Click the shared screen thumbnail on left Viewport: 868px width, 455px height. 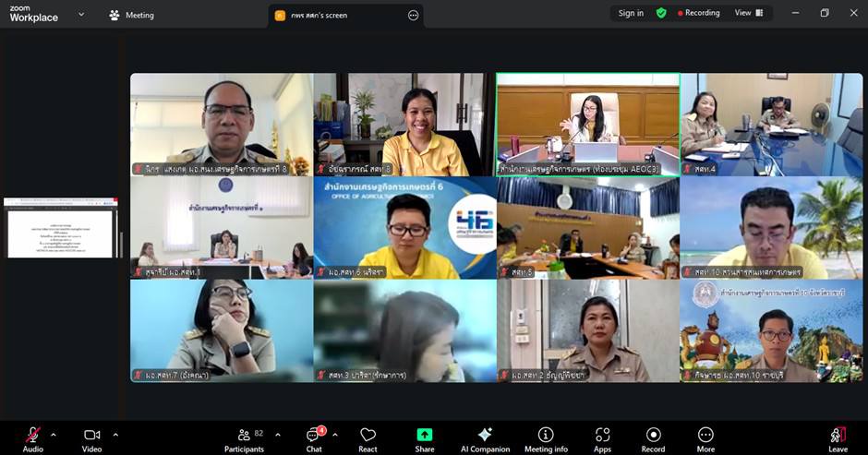coord(60,228)
